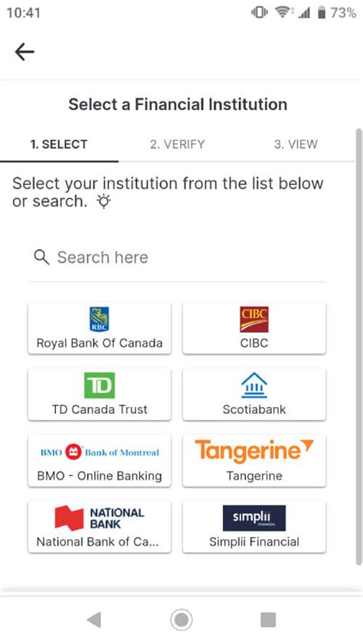Tap the Android home navigation button
363x644 pixels.
pyautogui.click(x=181, y=620)
